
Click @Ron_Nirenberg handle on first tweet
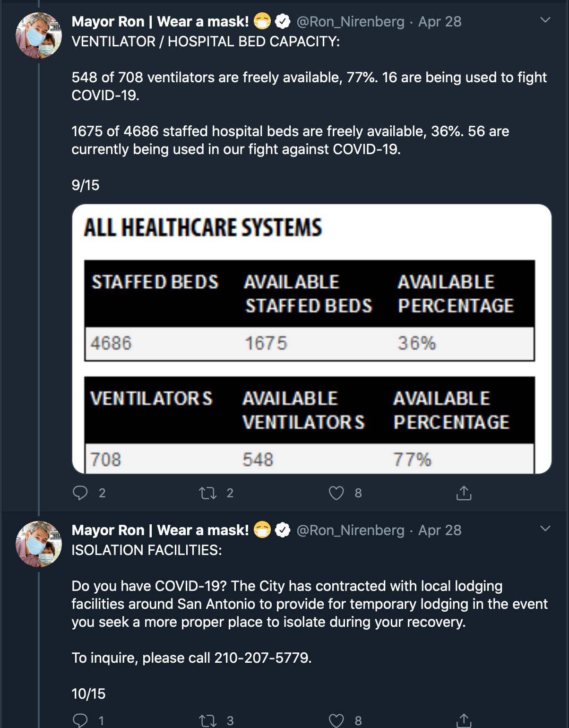pyautogui.click(x=350, y=22)
